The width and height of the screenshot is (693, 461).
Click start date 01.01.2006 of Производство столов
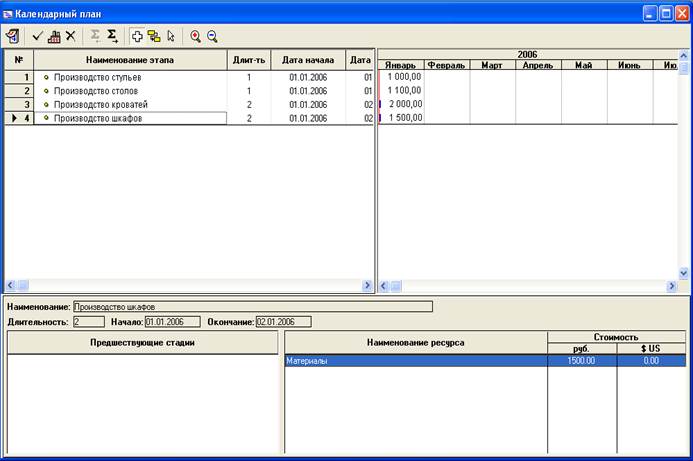tap(308, 91)
